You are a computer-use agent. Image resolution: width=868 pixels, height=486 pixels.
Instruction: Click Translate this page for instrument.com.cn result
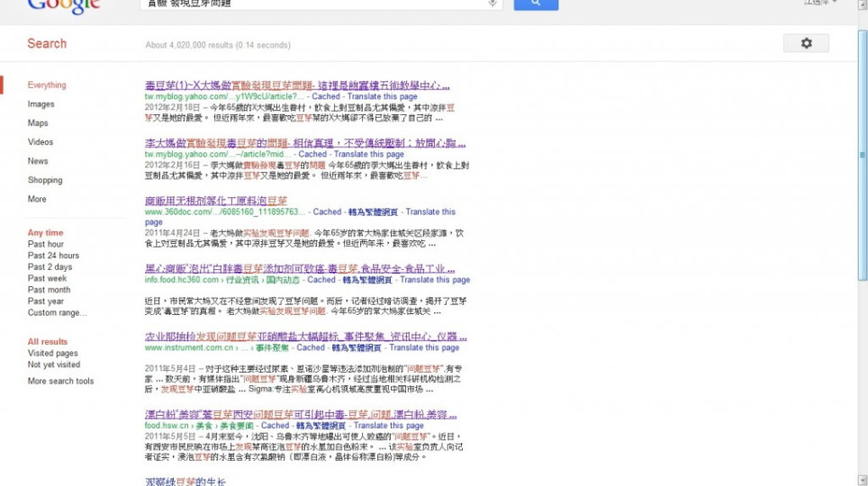[424, 347]
